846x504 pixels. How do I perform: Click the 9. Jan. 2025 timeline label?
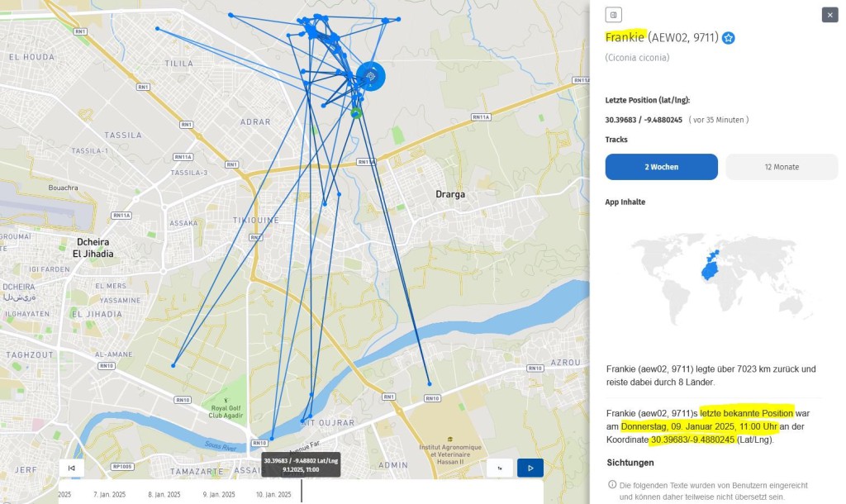tap(217, 494)
